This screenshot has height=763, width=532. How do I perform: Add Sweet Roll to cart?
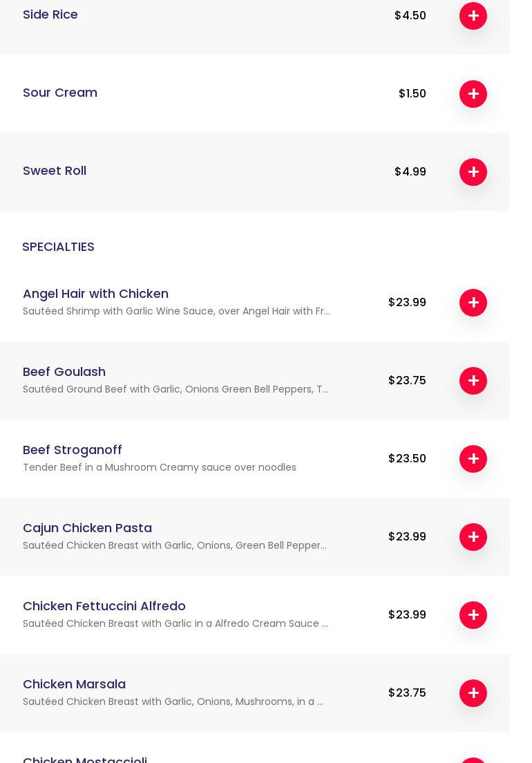[x=473, y=172]
